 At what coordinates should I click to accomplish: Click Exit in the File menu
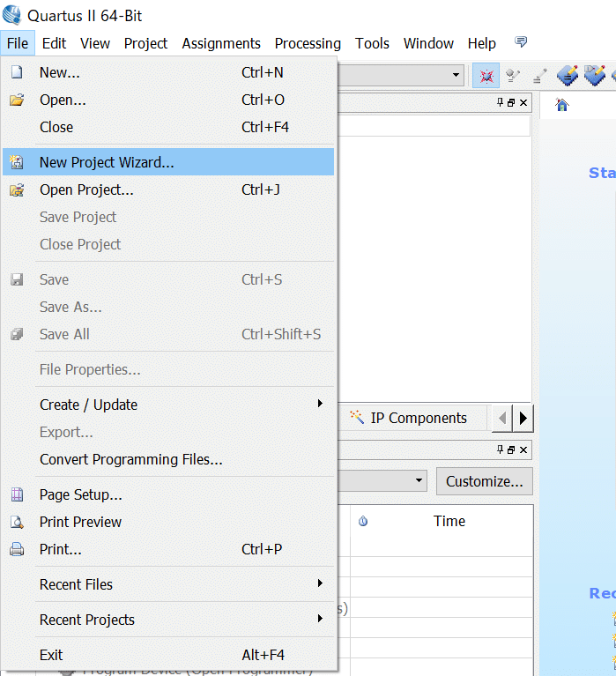pos(168,655)
